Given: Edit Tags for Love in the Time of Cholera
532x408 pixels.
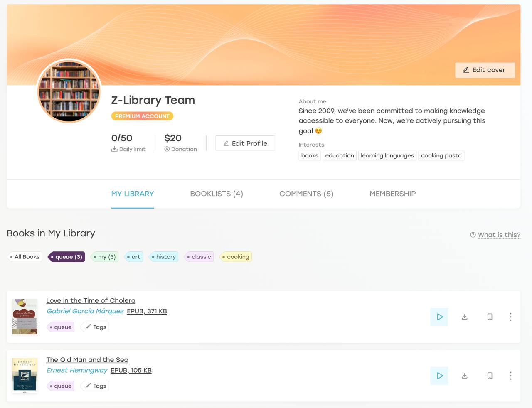Looking at the screenshot, I should point(96,327).
